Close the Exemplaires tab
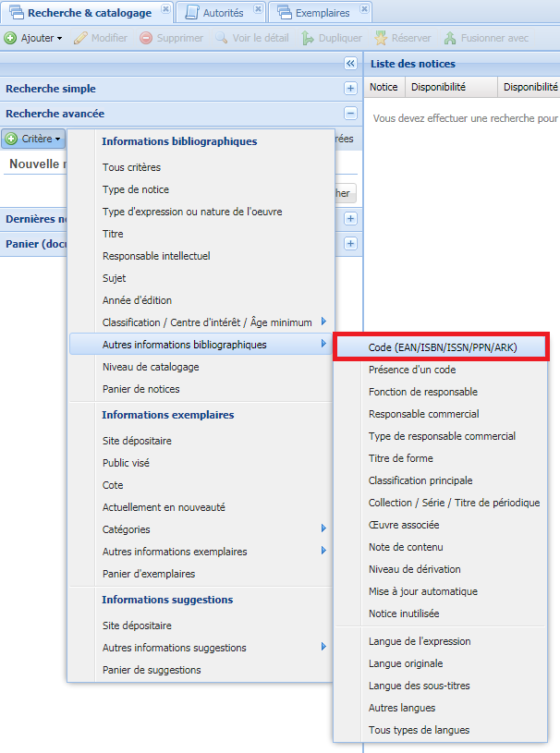 (x=364, y=9)
